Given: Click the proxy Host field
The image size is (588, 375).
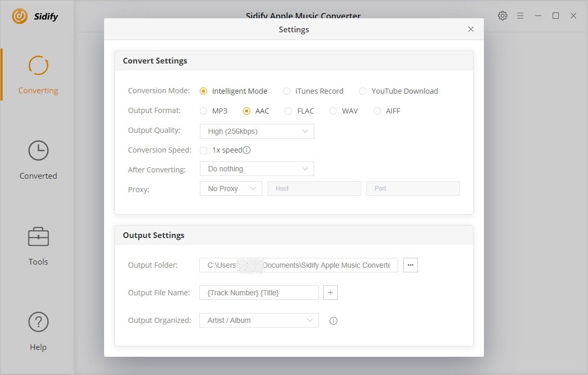Looking at the screenshot, I should pyautogui.click(x=314, y=189).
